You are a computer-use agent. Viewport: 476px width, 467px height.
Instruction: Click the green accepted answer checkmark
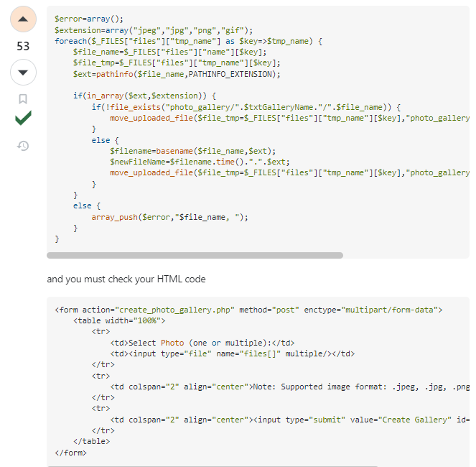[x=23, y=119]
